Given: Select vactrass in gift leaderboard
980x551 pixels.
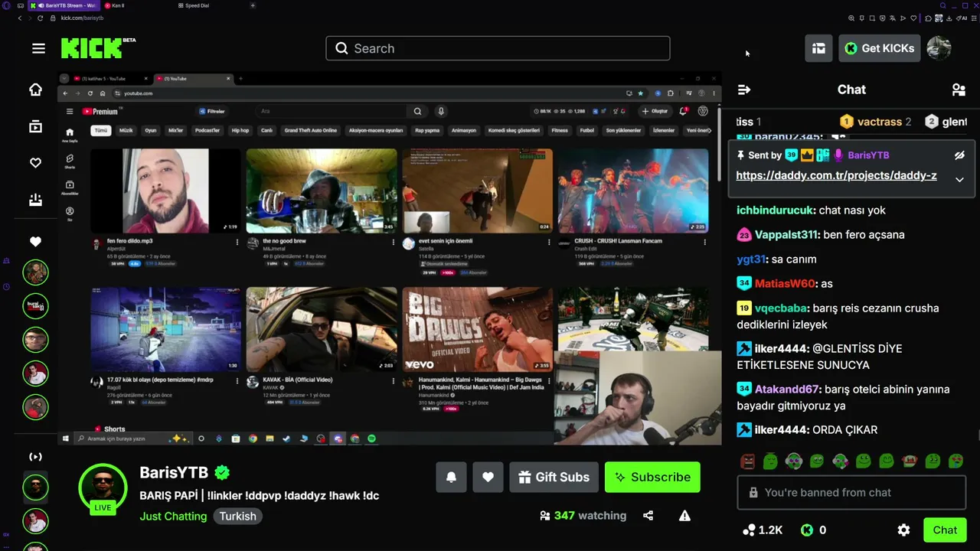Looking at the screenshot, I should (x=875, y=122).
